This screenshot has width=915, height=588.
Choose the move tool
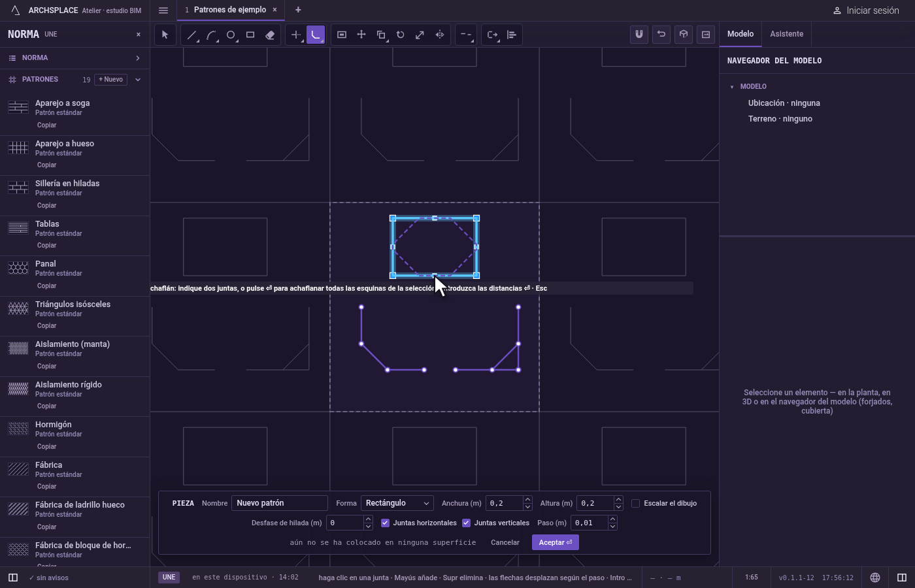pos(361,35)
